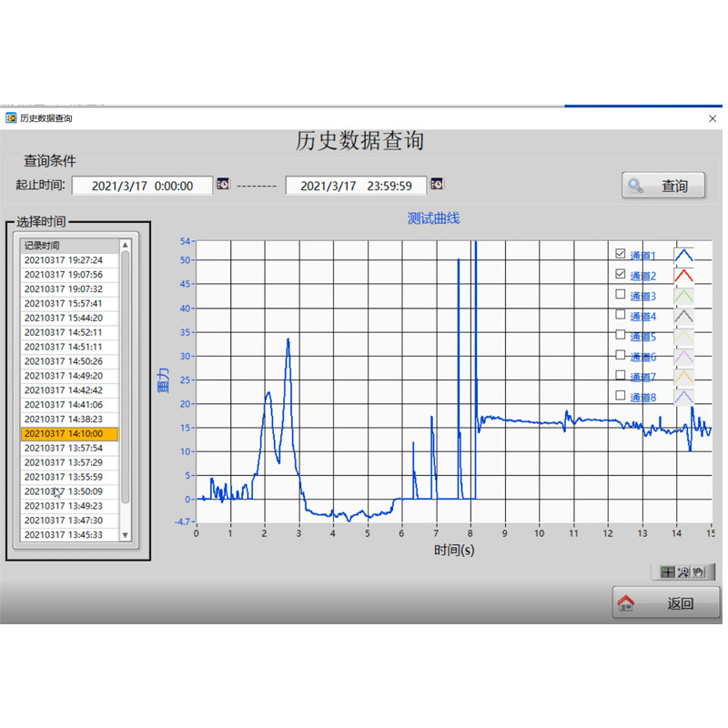Click record list scroll up arrow
This screenshot has width=728, height=728.
tap(125, 245)
